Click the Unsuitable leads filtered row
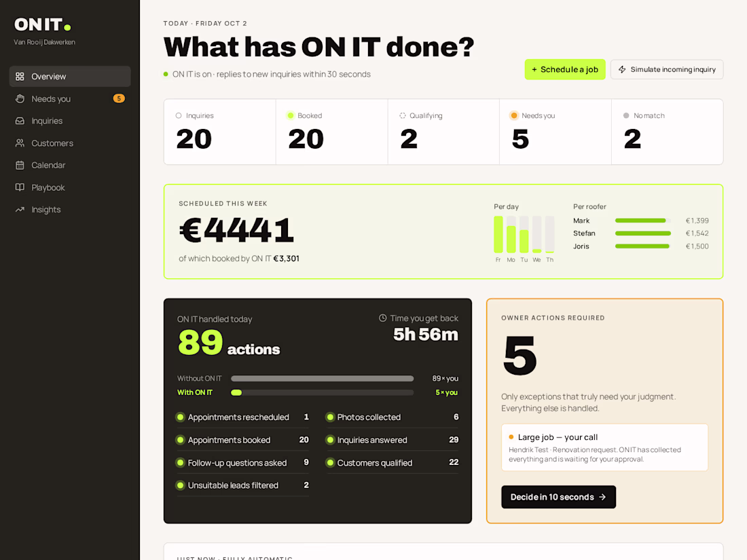This screenshot has width=747, height=560. point(243,485)
